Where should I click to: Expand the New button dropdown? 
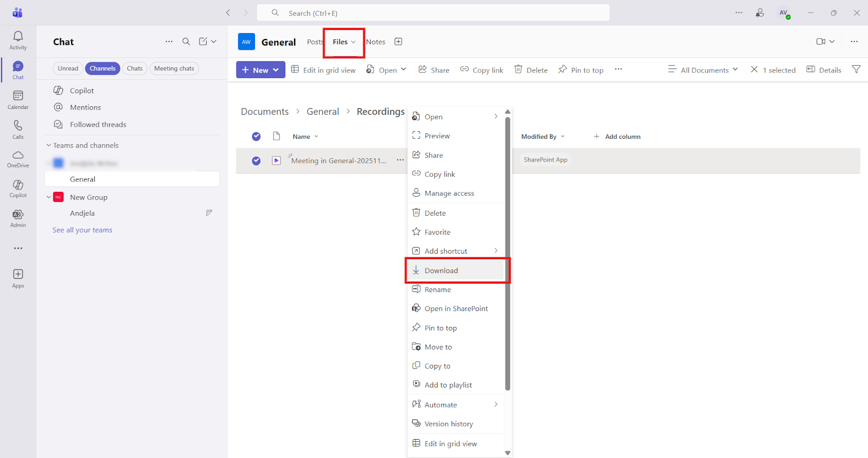click(x=276, y=70)
